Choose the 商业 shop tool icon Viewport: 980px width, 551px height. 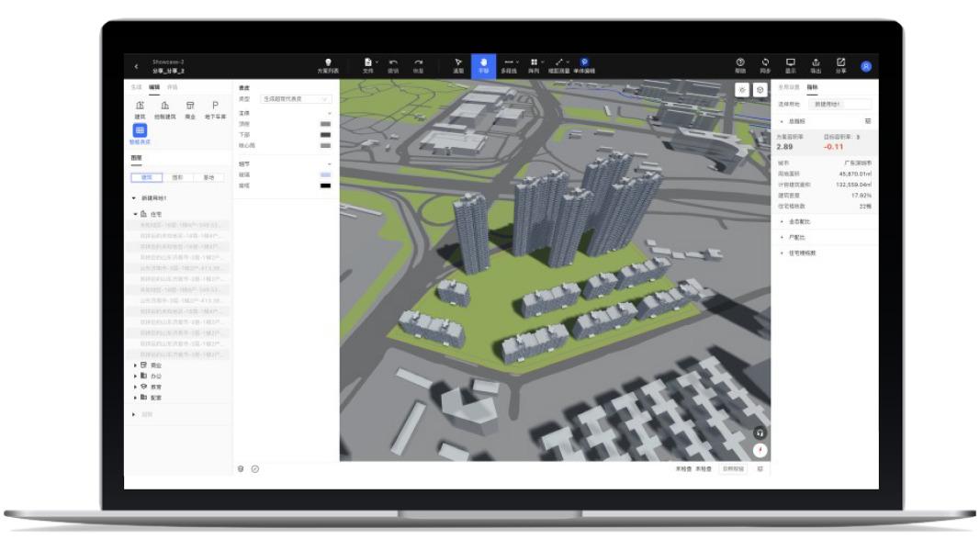coord(190,106)
